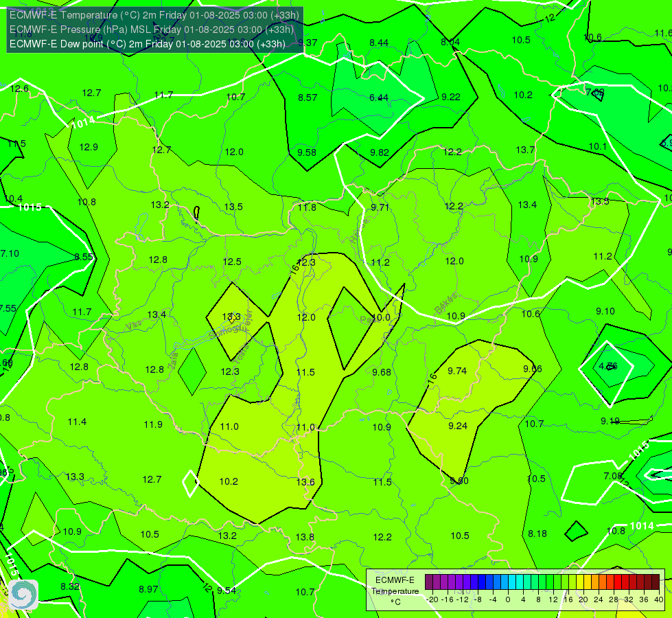
Task: Click the swirl logo icon in the corner
Action: pyautogui.click(x=23, y=595)
